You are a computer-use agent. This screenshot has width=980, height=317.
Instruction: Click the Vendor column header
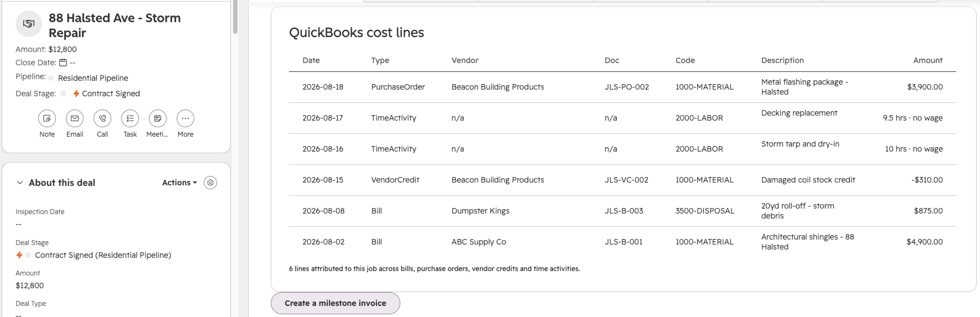[465, 60]
